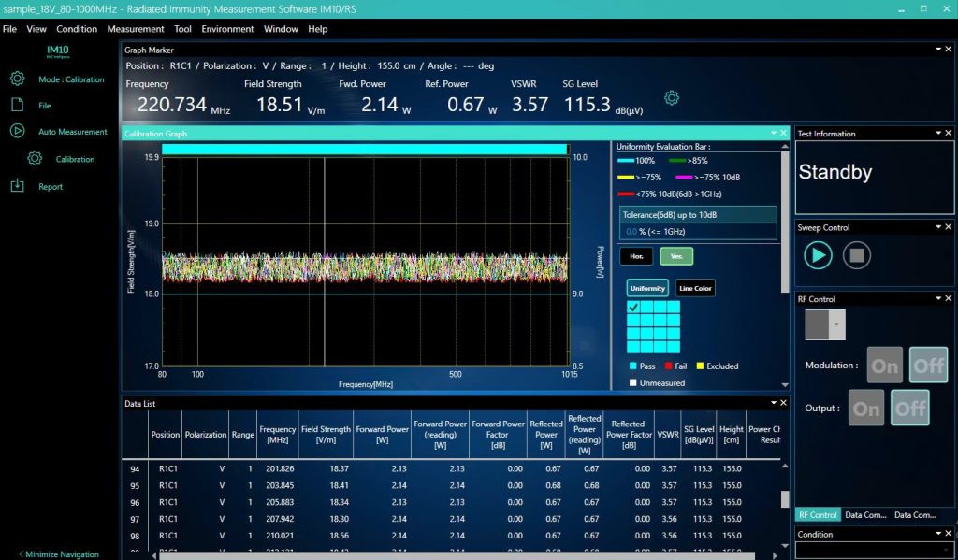Open the Data List panel dropdown arrow
This screenshot has height=560, width=958.
772,403
